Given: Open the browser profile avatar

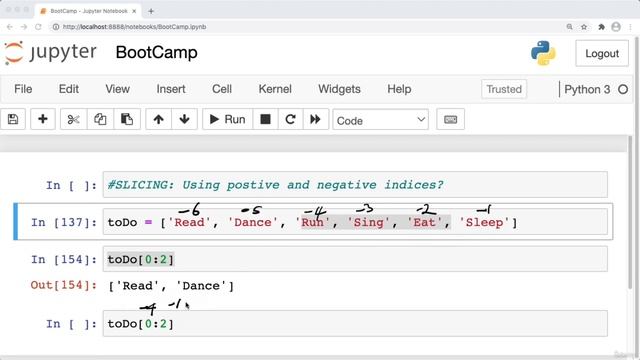Looking at the screenshot, I should [616, 27].
